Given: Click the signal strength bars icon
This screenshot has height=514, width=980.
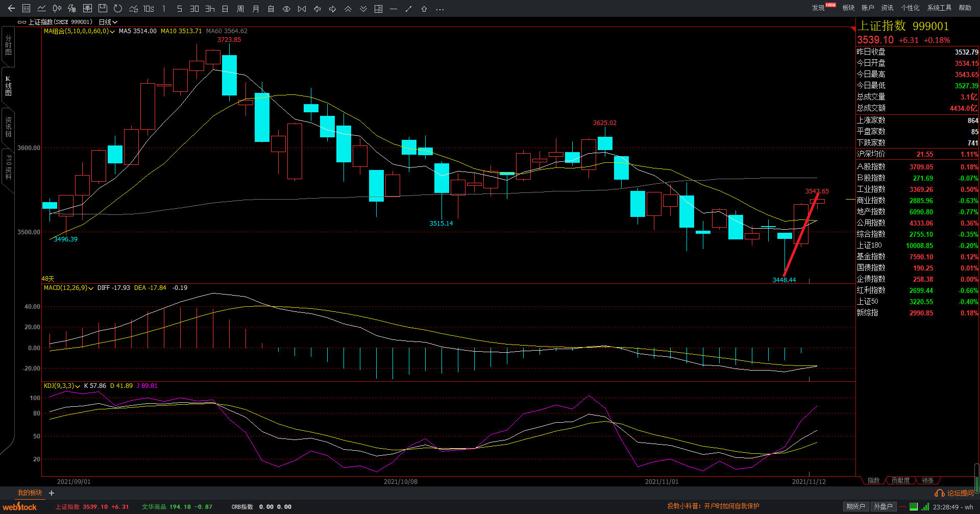Looking at the screenshot, I should coord(925,507).
